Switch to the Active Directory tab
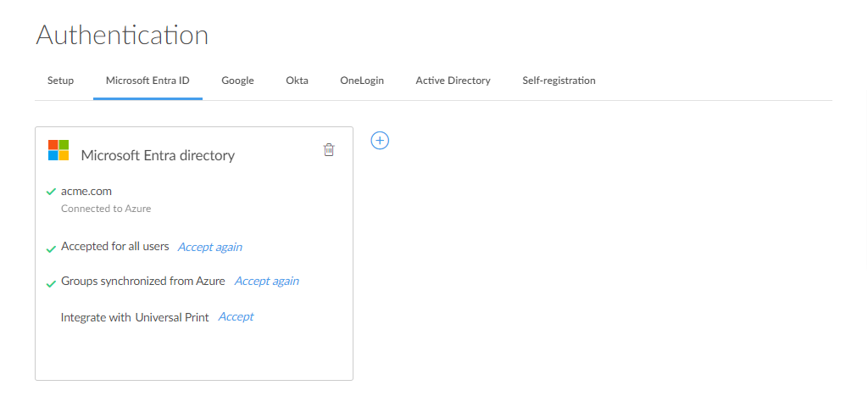The height and width of the screenshot is (402, 868). click(453, 81)
